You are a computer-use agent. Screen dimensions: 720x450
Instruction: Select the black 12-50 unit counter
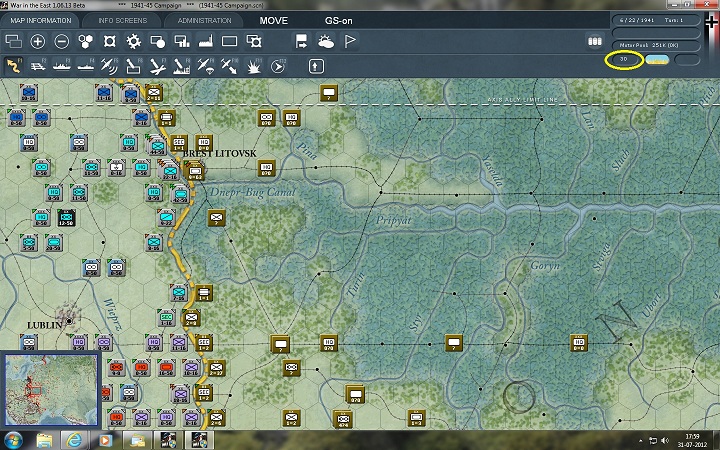[66, 218]
